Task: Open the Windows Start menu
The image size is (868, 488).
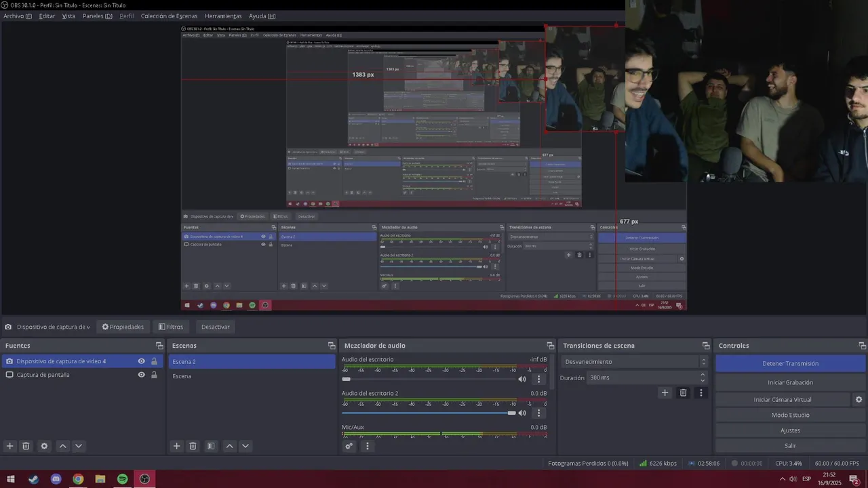Action: pos(11,479)
